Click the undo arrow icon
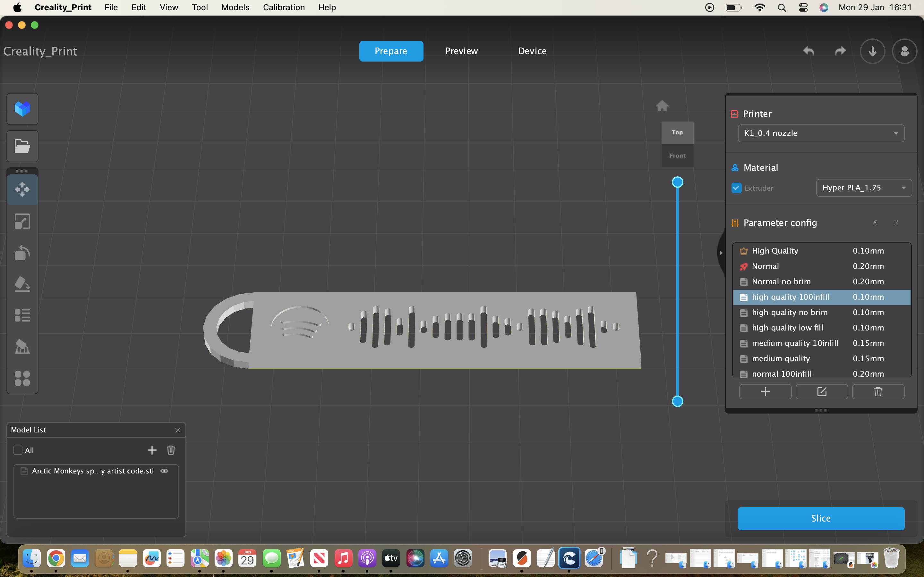This screenshot has height=577, width=924. point(808,51)
